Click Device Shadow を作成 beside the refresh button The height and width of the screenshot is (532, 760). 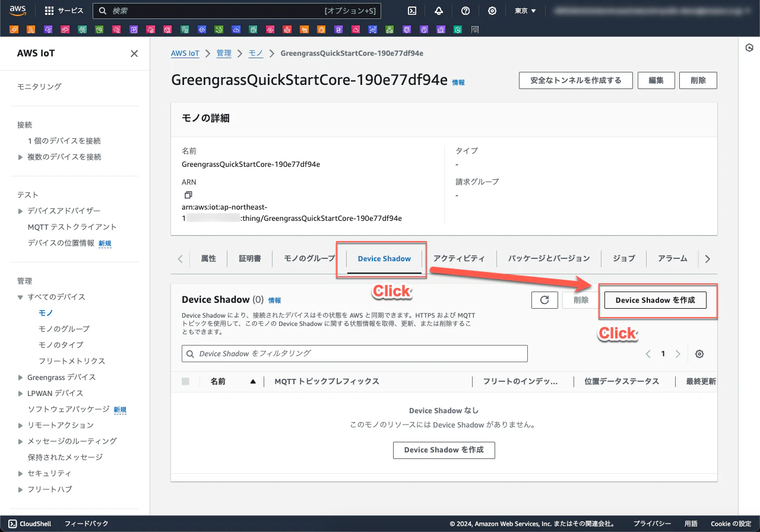click(655, 300)
